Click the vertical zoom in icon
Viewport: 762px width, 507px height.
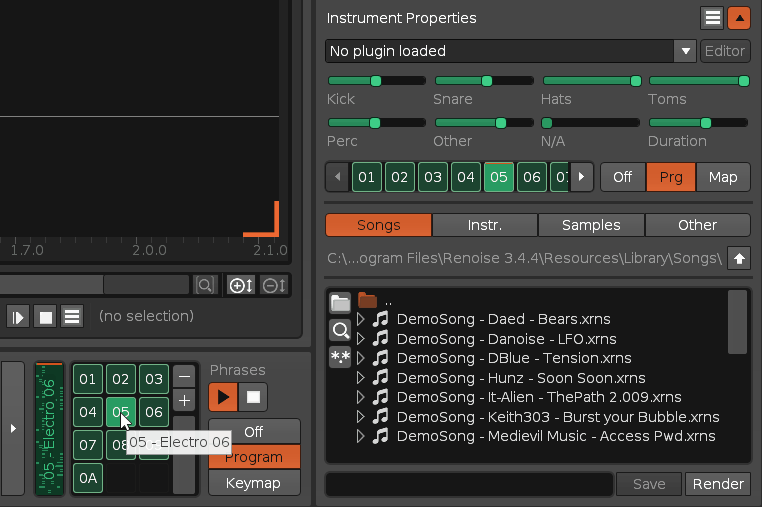241,285
